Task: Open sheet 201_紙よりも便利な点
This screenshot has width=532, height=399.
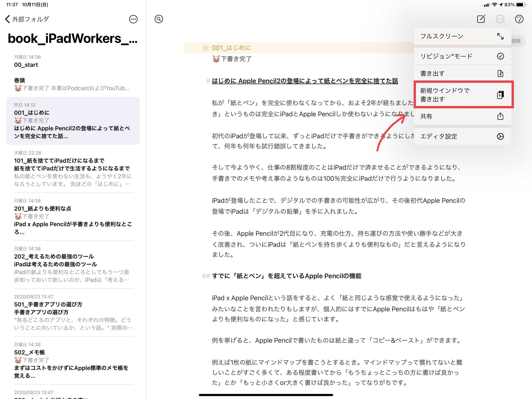Action: [x=73, y=217]
